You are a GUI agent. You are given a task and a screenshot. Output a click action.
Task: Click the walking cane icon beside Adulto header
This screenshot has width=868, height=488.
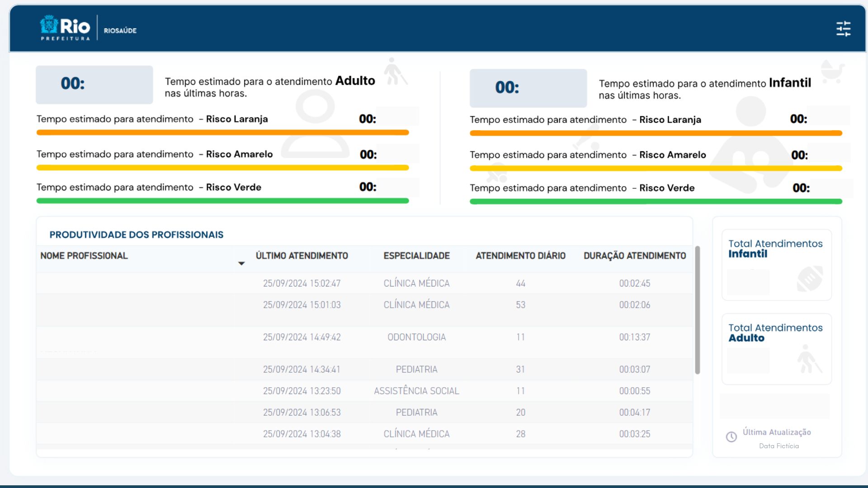pos(395,71)
